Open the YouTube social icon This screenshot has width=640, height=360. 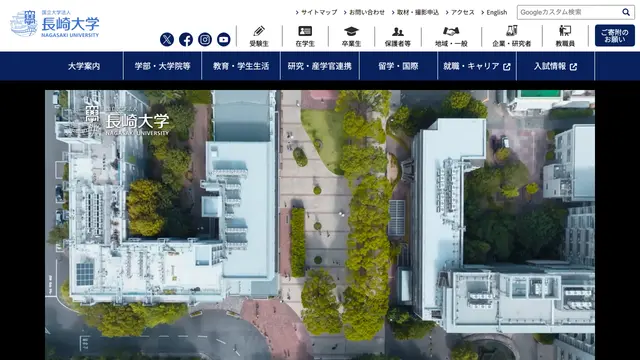pos(224,40)
